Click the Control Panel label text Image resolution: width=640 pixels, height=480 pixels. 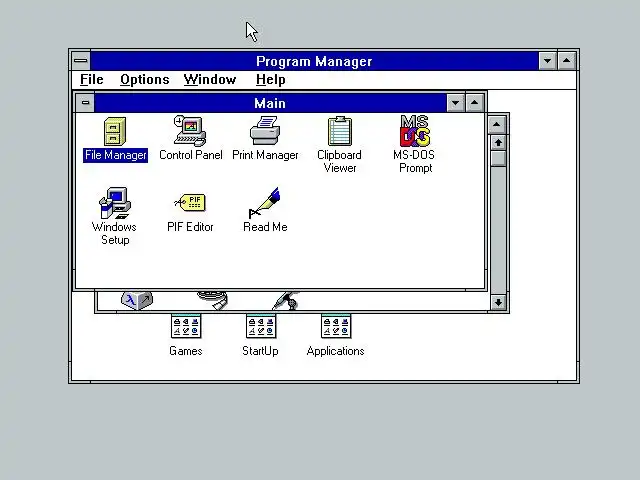coord(191,155)
